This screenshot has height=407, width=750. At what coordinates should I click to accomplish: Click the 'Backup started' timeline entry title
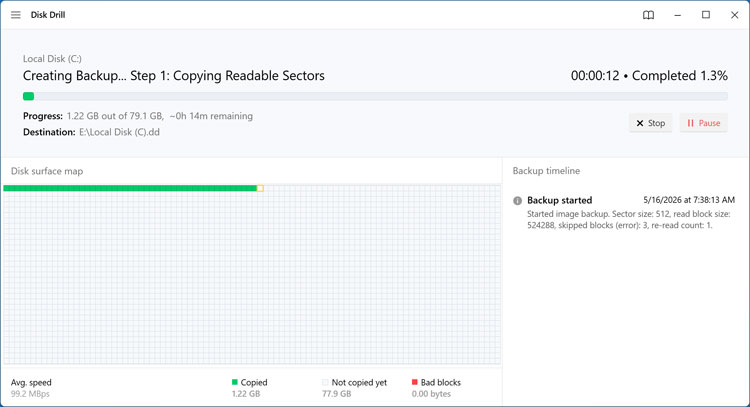click(x=560, y=200)
